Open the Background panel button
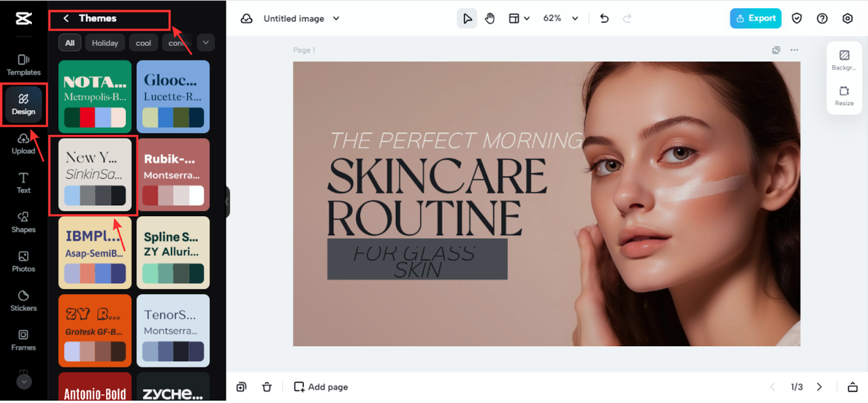This screenshot has width=868, height=403. coord(844,60)
